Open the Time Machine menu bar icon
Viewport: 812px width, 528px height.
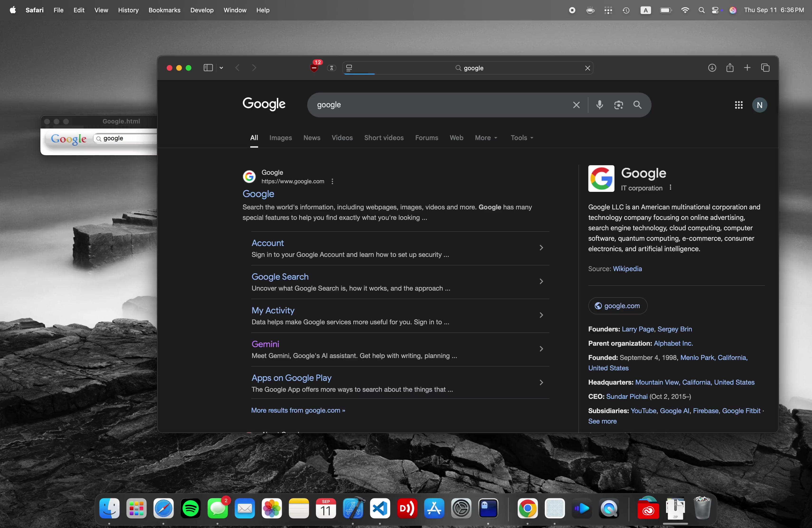[626, 10]
